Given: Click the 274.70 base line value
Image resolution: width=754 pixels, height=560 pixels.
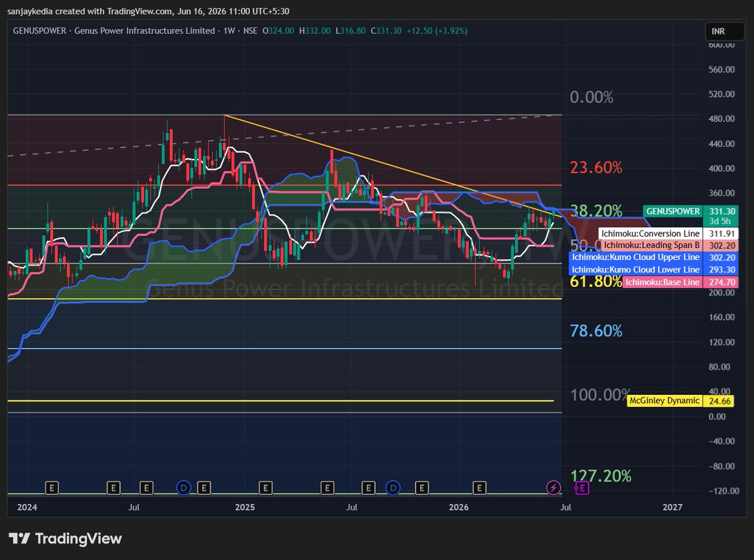Looking at the screenshot, I should pyautogui.click(x=719, y=283).
